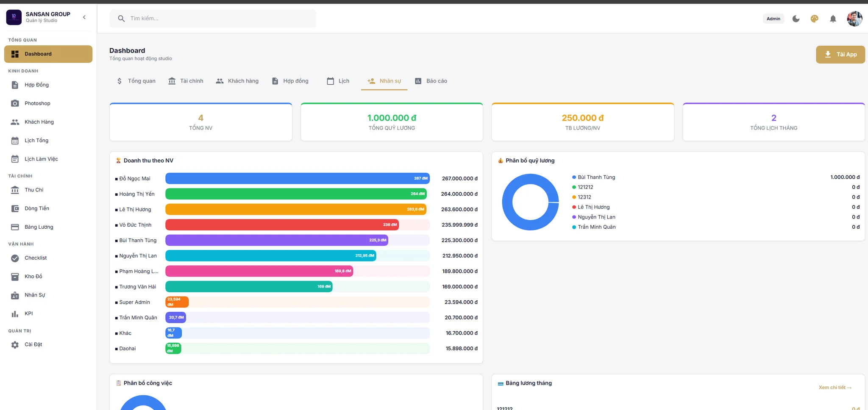868x410 pixels.
Task: Focus the Tìm kiếm search field
Action: [x=213, y=19]
